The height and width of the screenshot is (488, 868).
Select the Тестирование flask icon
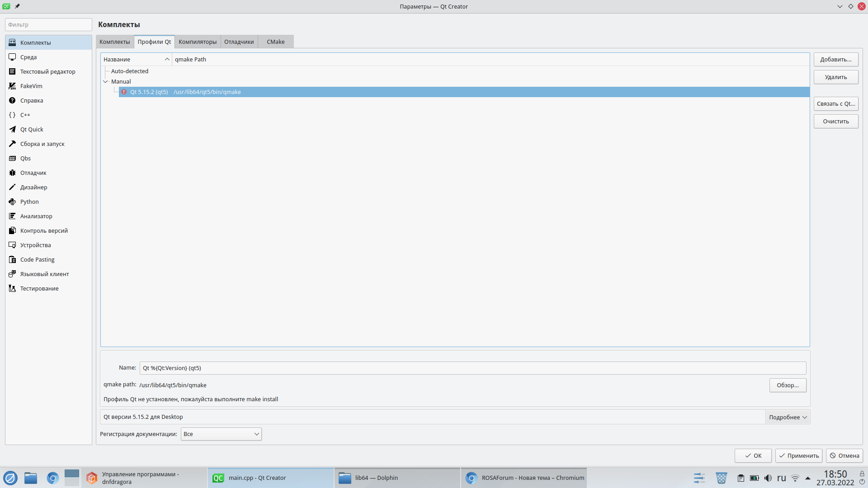12,288
